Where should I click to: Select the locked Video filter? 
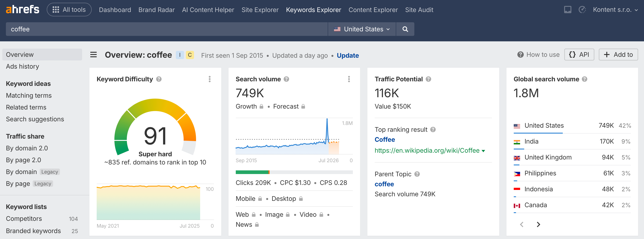(x=312, y=214)
